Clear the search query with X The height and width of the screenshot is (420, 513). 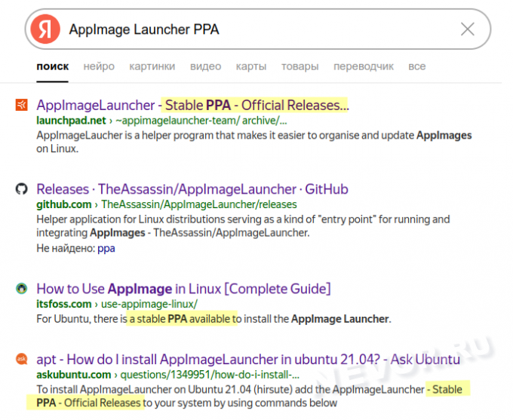(x=468, y=29)
